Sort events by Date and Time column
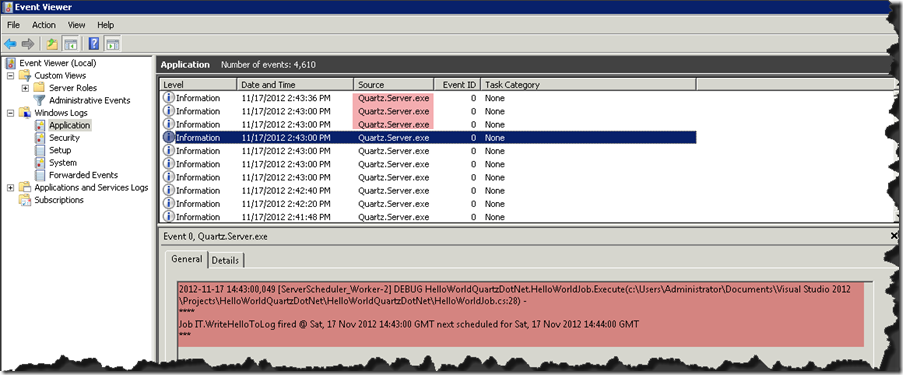The width and height of the screenshot is (903, 375). (295, 85)
